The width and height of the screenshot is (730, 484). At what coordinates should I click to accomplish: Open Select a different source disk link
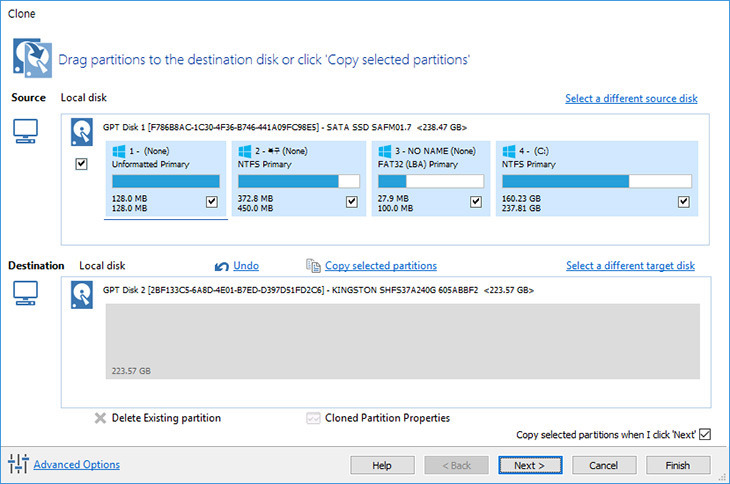(631, 99)
